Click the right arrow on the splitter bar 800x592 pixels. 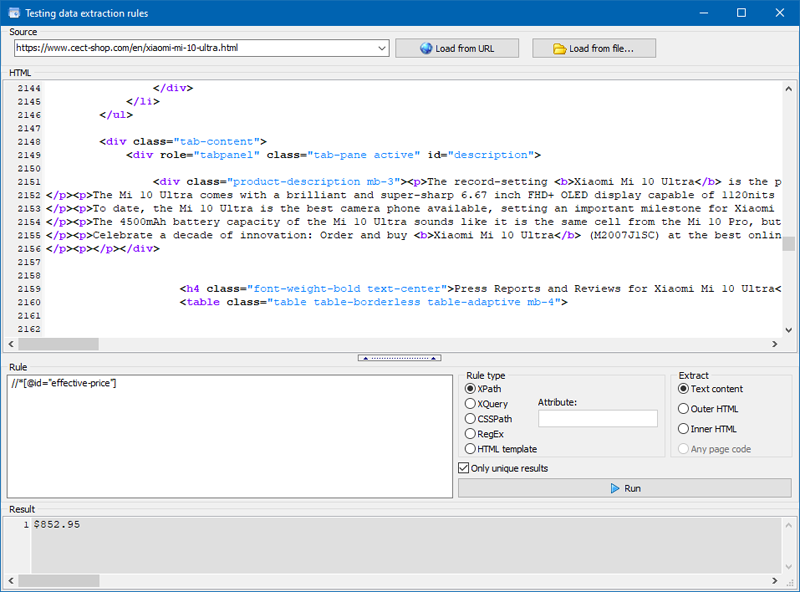point(434,357)
